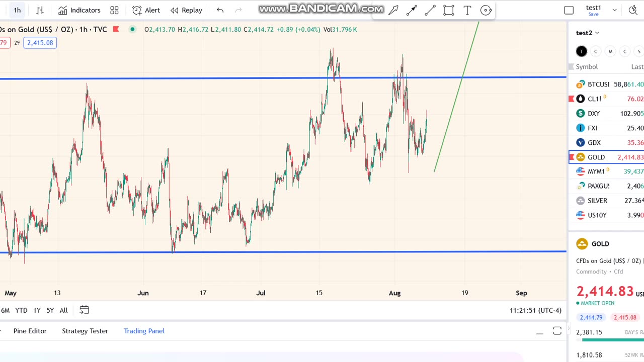Set chart range to 6M
Image resolution: width=644 pixels, height=362 pixels.
pyautogui.click(x=5, y=310)
